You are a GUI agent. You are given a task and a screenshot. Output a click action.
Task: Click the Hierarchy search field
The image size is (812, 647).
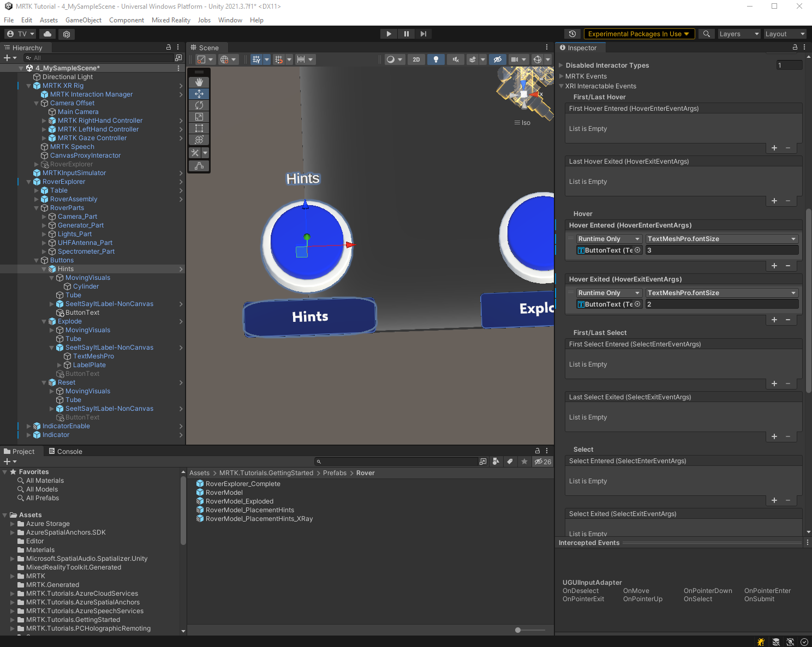click(99, 58)
